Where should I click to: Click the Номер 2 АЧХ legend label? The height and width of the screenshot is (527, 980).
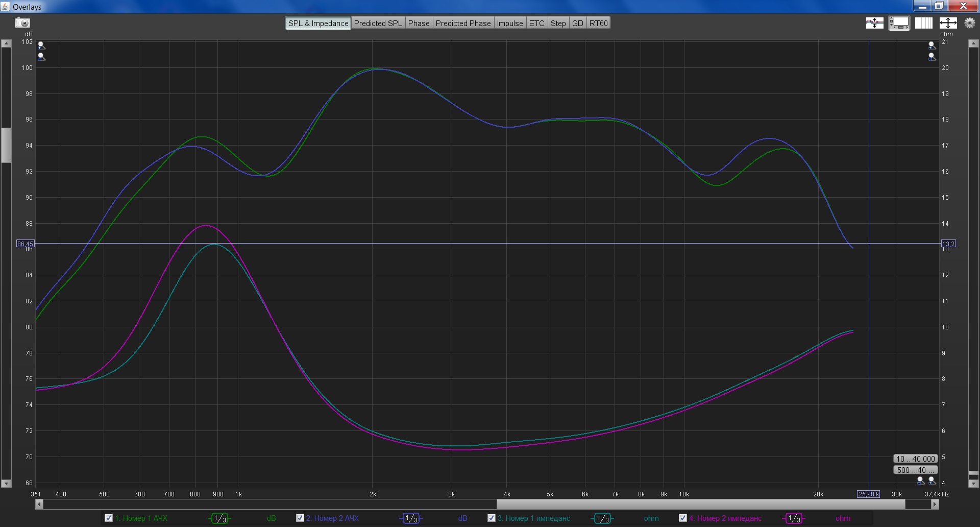pos(333,518)
